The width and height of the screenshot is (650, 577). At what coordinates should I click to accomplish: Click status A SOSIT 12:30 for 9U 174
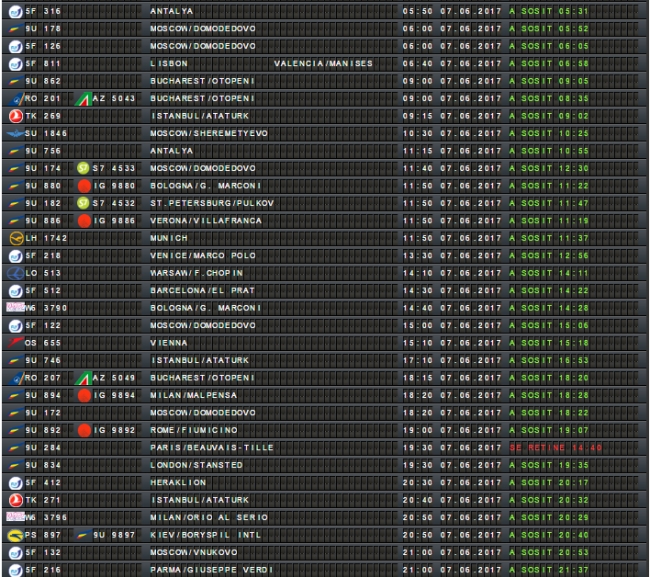point(549,168)
